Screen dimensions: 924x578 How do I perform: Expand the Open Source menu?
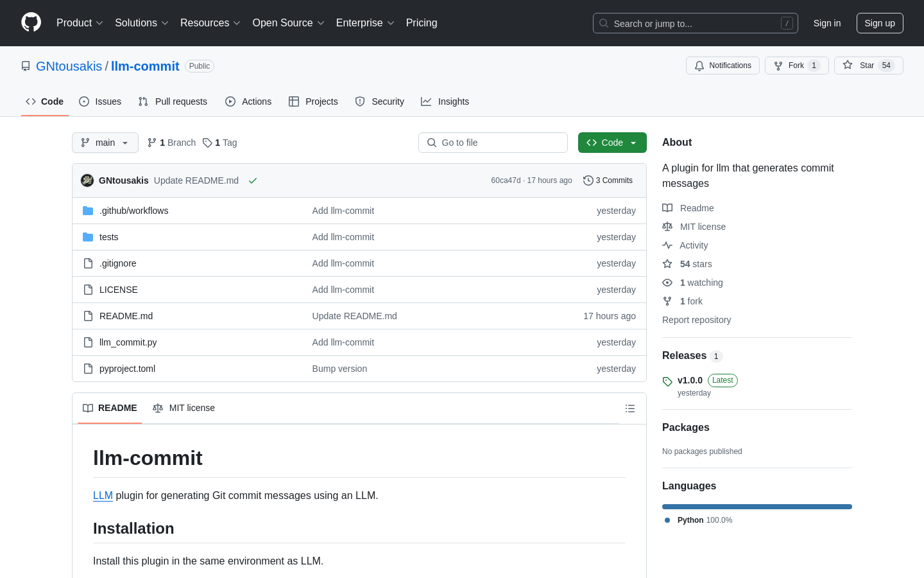(289, 22)
